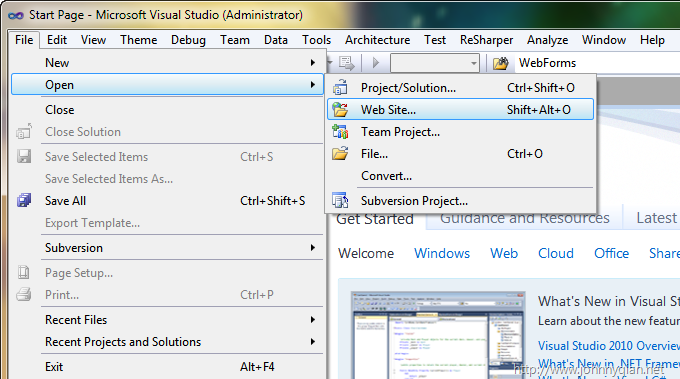Open the File menu

24,40
